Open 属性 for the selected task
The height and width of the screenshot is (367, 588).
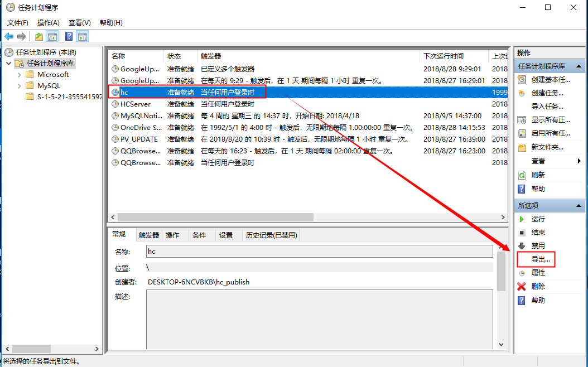click(x=538, y=273)
